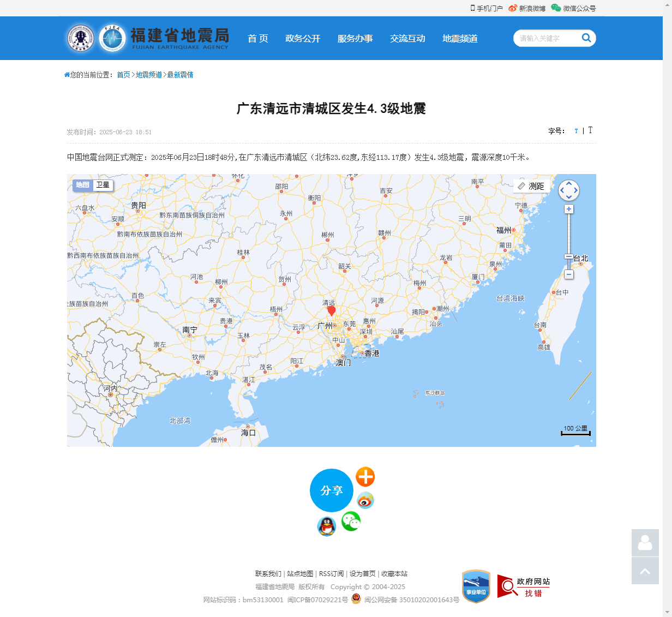Click the 测距 measure distance button
The height and width of the screenshot is (617, 672).
tap(531, 186)
